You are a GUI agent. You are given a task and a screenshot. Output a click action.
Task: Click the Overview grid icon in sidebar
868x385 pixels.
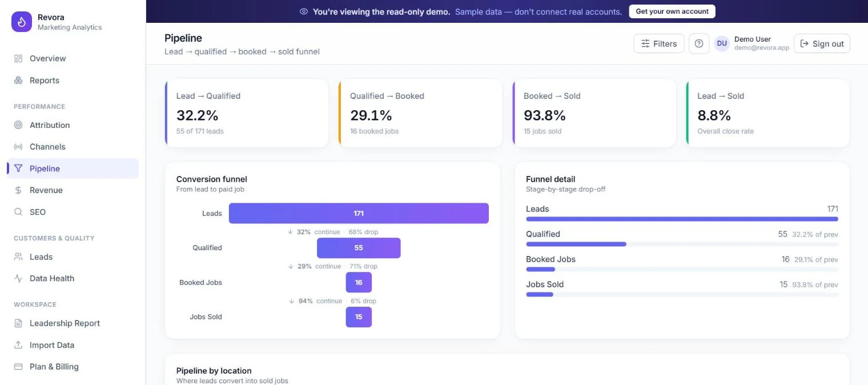coord(18,58)
